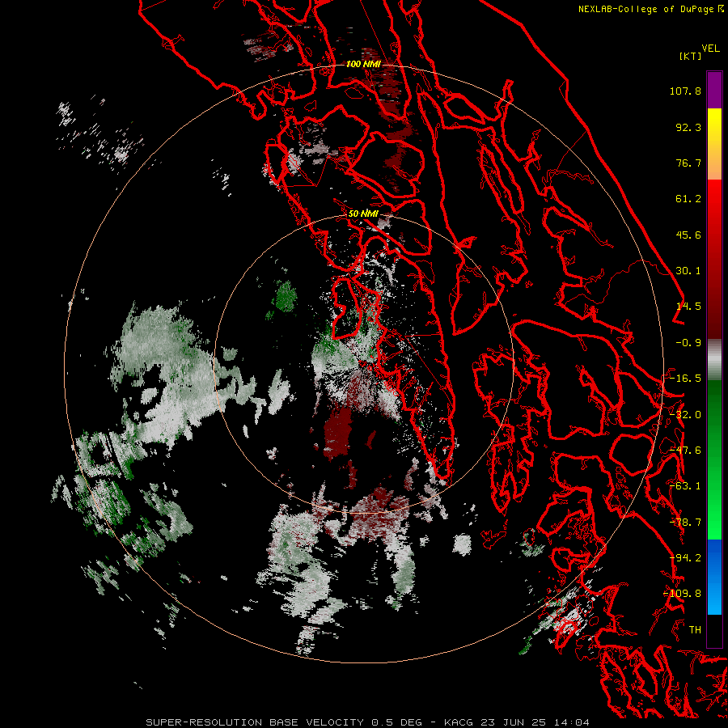Click the 30.1 legend value
This screenshot has width=728, height=728.
[x=688, y=271]
